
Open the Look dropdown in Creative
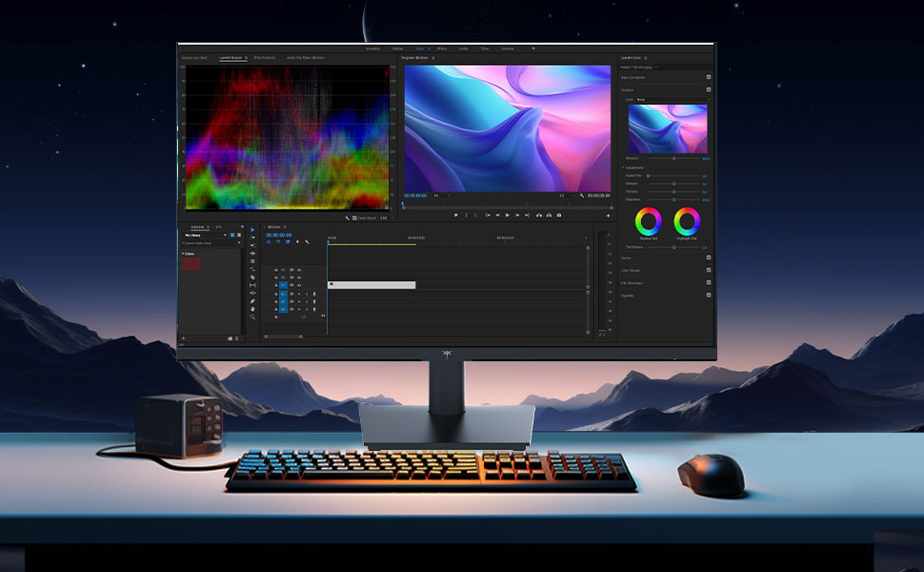coord(673,100)
